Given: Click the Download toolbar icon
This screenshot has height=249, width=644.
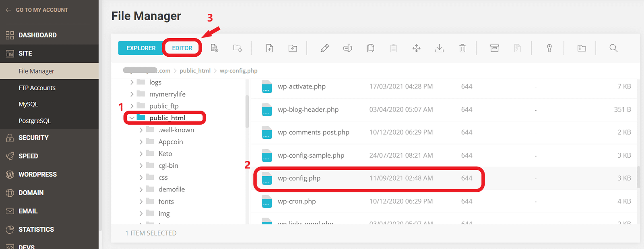Looking at the screenshot, I should (x=440, y=48).
